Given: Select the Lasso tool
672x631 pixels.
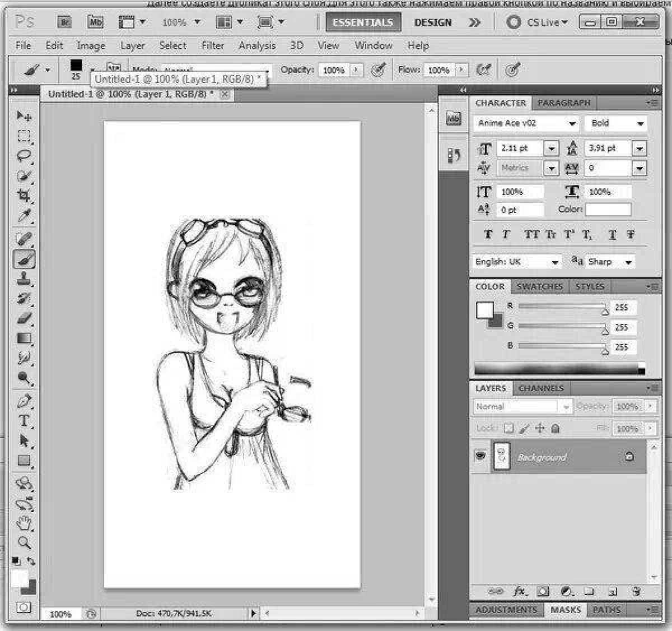Looking at the screenshot, I should tap(24, 155).
